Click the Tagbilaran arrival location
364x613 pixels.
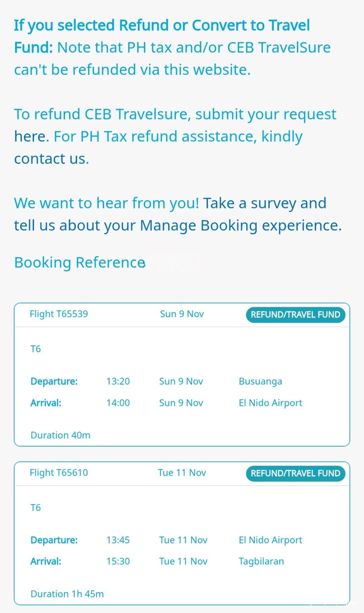pos(261,561)
